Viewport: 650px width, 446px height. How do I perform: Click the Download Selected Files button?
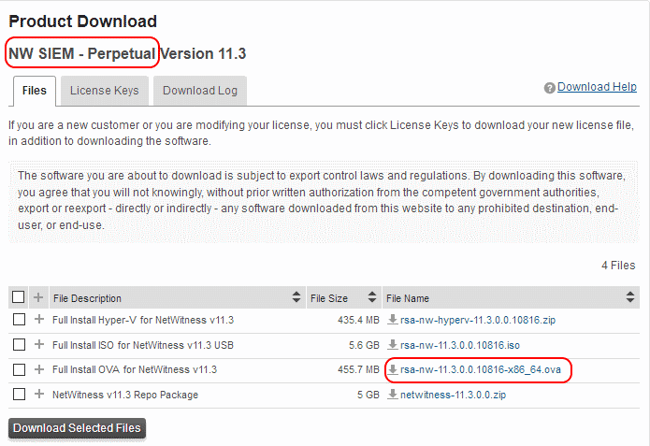tap(77, 428)
